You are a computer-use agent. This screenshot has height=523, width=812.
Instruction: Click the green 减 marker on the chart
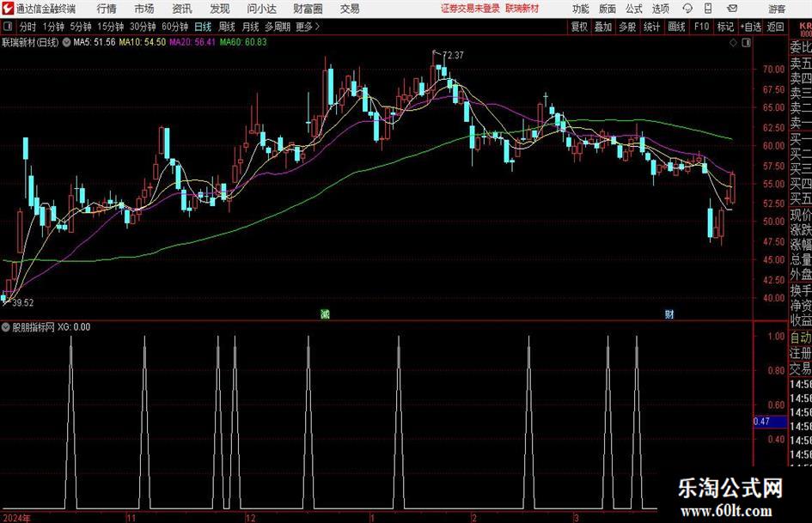pos(325,313)
